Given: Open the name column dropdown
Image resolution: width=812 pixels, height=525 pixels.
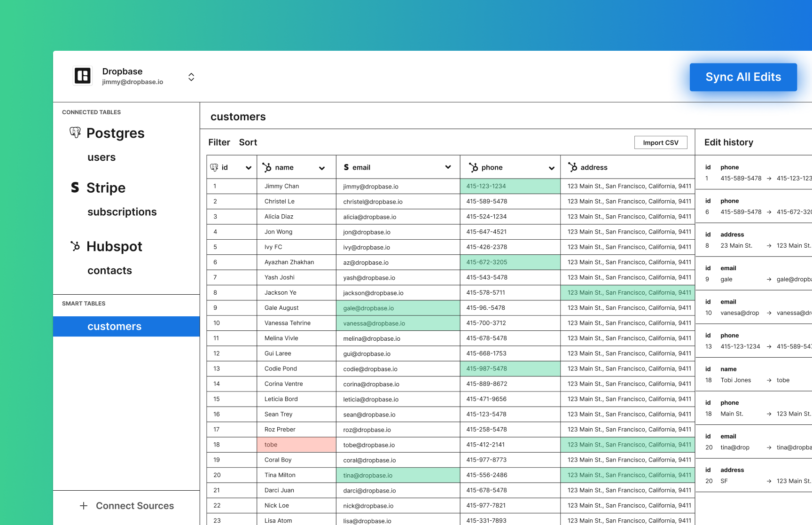Looking at the screenshot, I should (x=322, y=167).
